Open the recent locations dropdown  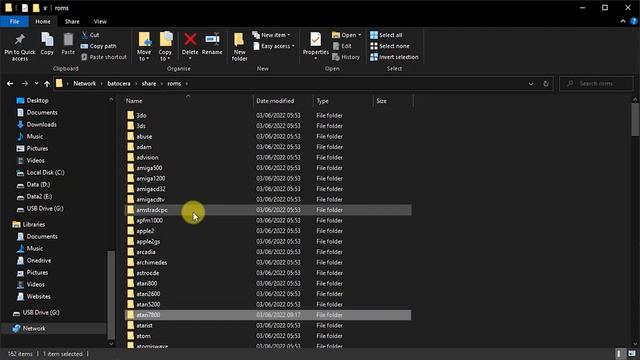[36, 84]
